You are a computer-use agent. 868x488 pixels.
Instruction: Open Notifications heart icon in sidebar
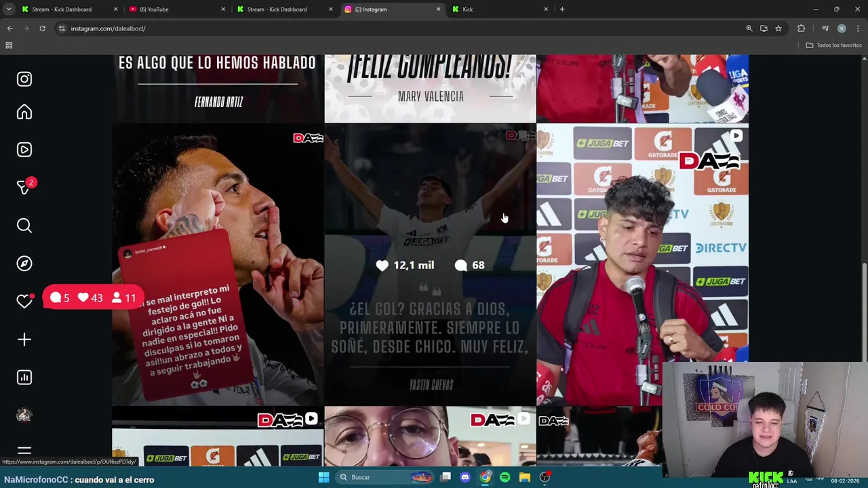(24, 302)
